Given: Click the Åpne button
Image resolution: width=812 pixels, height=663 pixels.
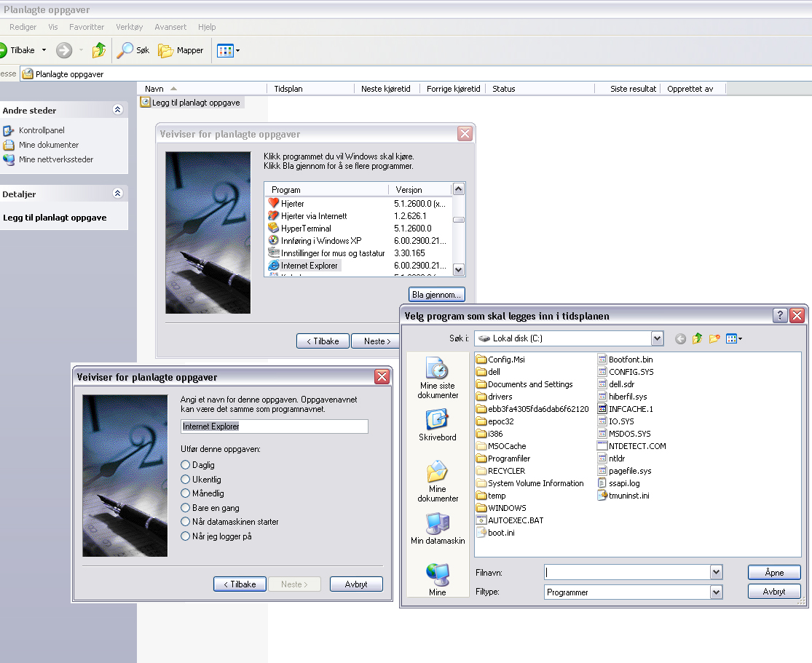Looking at the screenshot, I should coord(774,573).
